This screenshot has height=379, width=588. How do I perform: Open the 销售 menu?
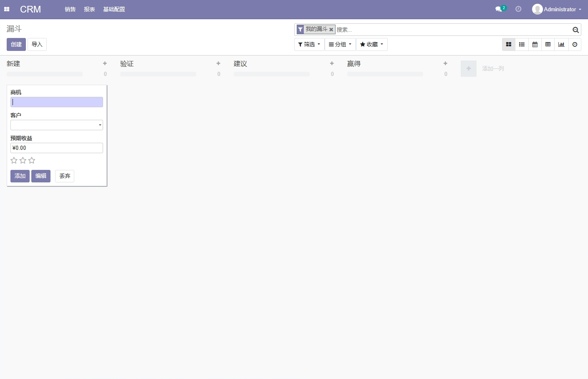click(70, 9)
